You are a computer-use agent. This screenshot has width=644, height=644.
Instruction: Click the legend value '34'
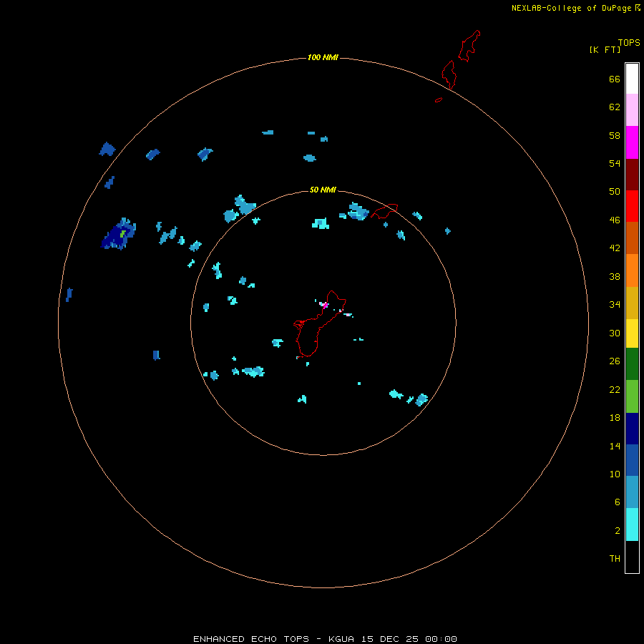tap(615, 305)
